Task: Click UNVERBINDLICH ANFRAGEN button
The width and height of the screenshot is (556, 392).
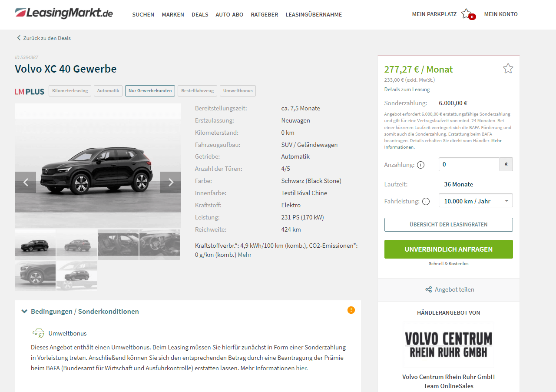Action: click(x=448, y=249)
